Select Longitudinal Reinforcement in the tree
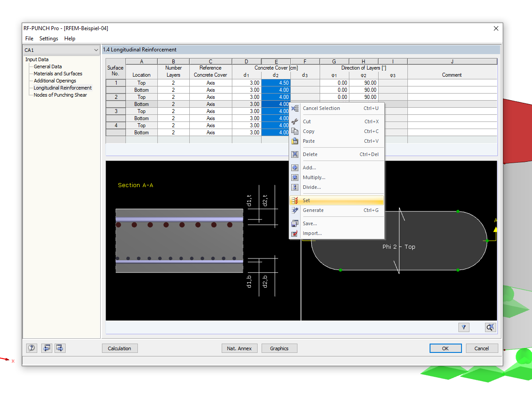This screenshot has width=532, height=399. coord(63,88)
